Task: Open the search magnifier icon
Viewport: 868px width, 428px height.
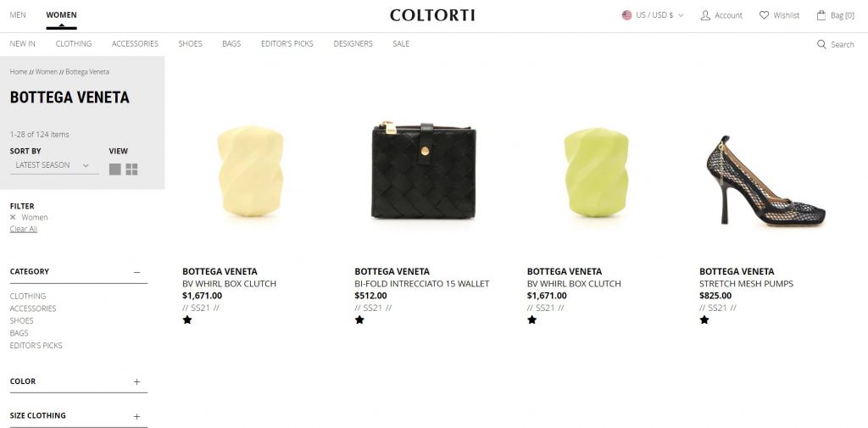Action: 821,44
